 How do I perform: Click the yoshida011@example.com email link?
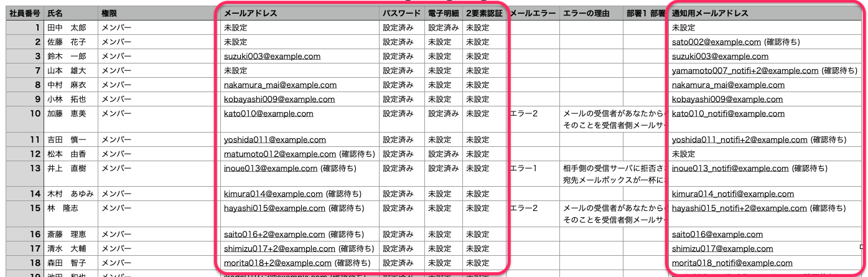tap(274, 140)
